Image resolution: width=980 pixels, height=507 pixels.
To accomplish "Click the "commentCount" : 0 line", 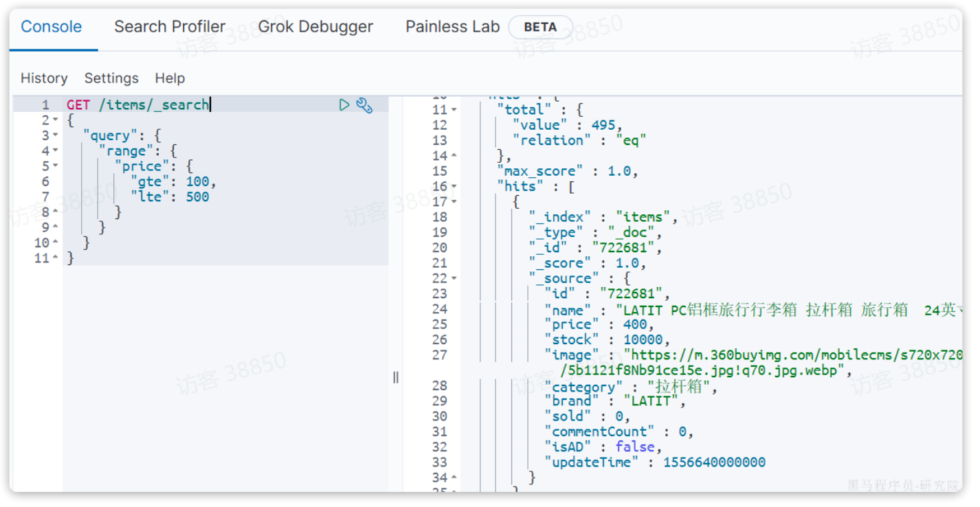I will (619, 431).
